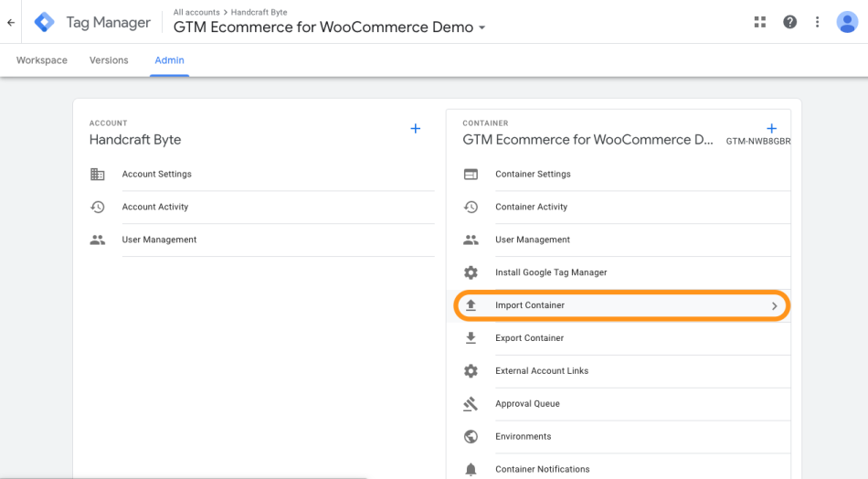The height and width of the screenshot is (479, 868).
Task: Open the help question mark icon
Action: (789, 22)
